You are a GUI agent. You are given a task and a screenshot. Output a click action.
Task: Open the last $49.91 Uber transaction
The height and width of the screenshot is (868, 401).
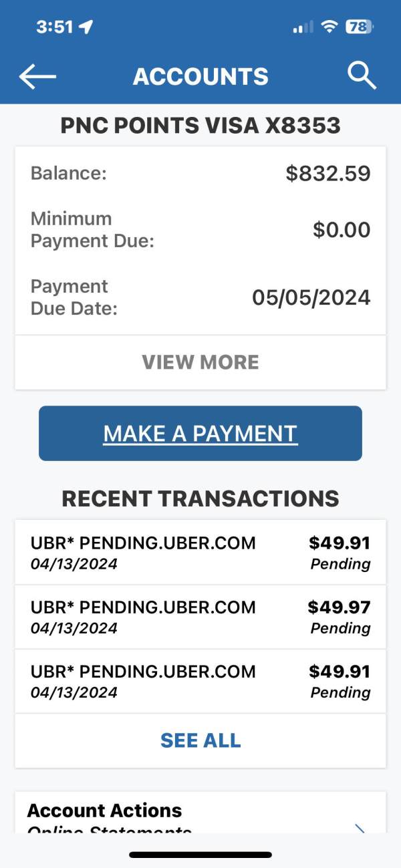(200, 681)
